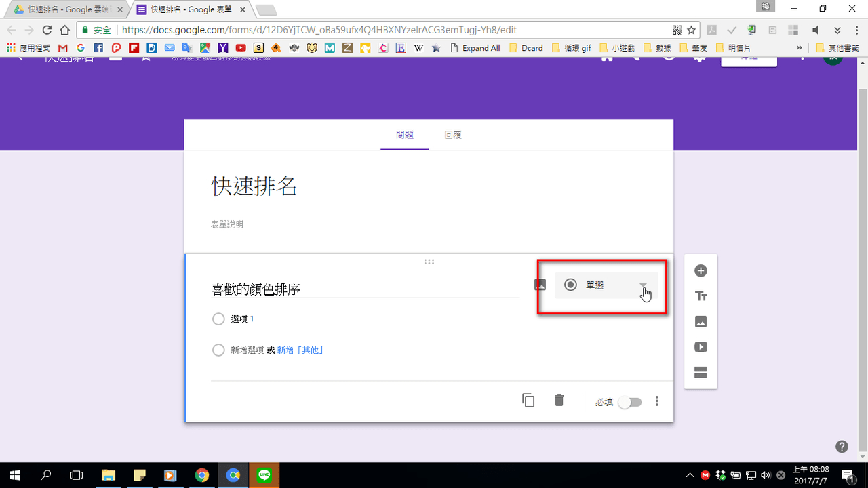Open the Expand All bookmark
The height and width of the screenshot is (488, 868).
[x=475, y=48]
